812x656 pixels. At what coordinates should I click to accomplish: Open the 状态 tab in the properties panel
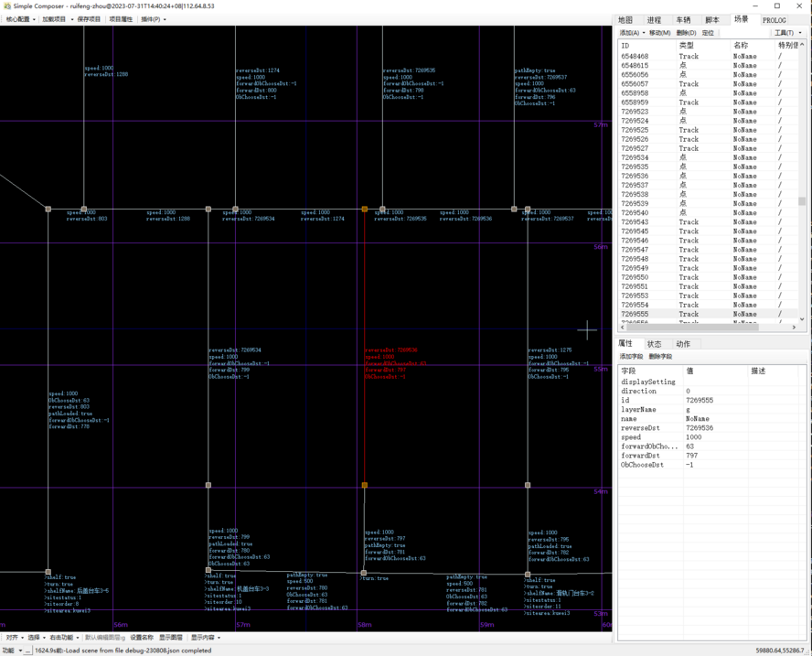pyautogui.click(x=654, y=344)
